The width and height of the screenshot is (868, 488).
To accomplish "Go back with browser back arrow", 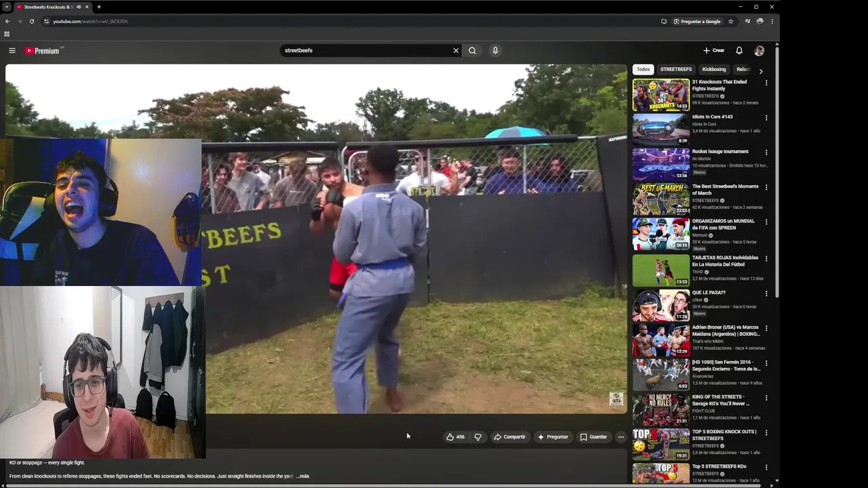I will 7,21.
